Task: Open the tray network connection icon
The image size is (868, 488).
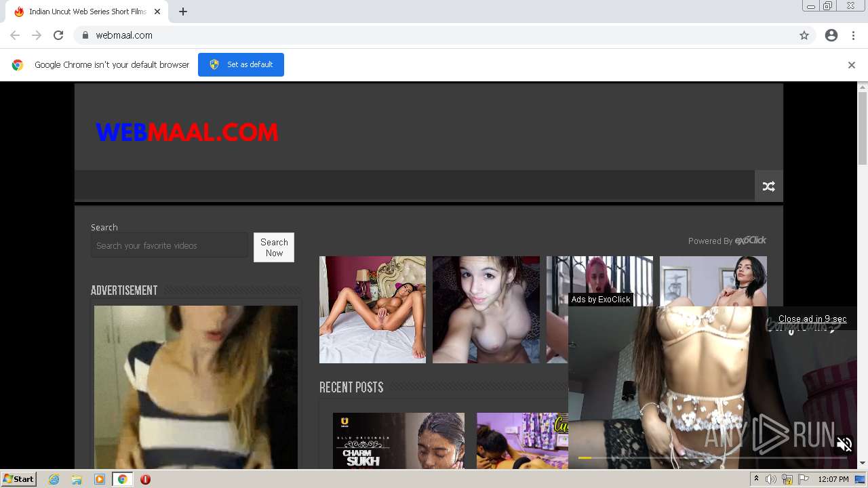Action: [x=787, y=479]
